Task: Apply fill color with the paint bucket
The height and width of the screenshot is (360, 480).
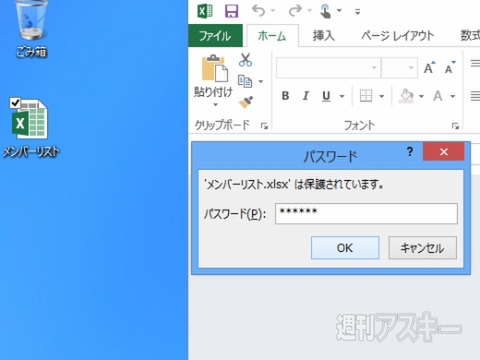Action: tap(407, 96)
